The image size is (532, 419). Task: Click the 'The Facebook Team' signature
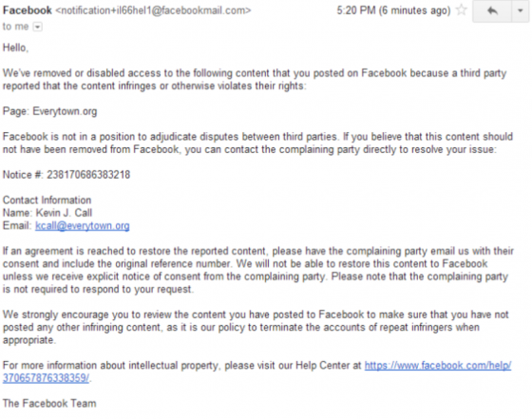coord(49,404)
